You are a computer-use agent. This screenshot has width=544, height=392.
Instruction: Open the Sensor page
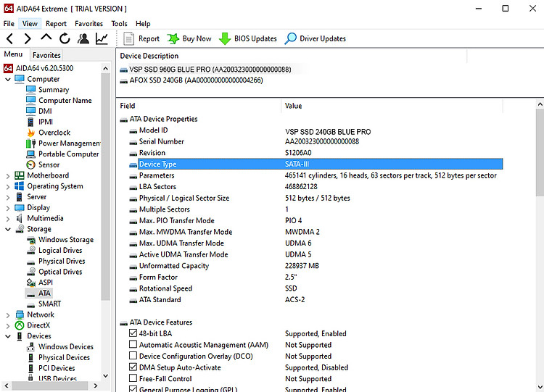pos(49,165)
